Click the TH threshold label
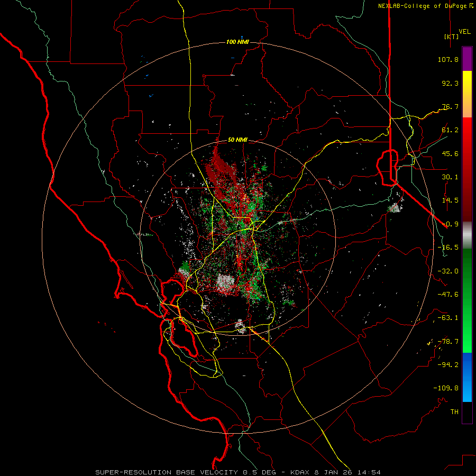 pos(454,412)
